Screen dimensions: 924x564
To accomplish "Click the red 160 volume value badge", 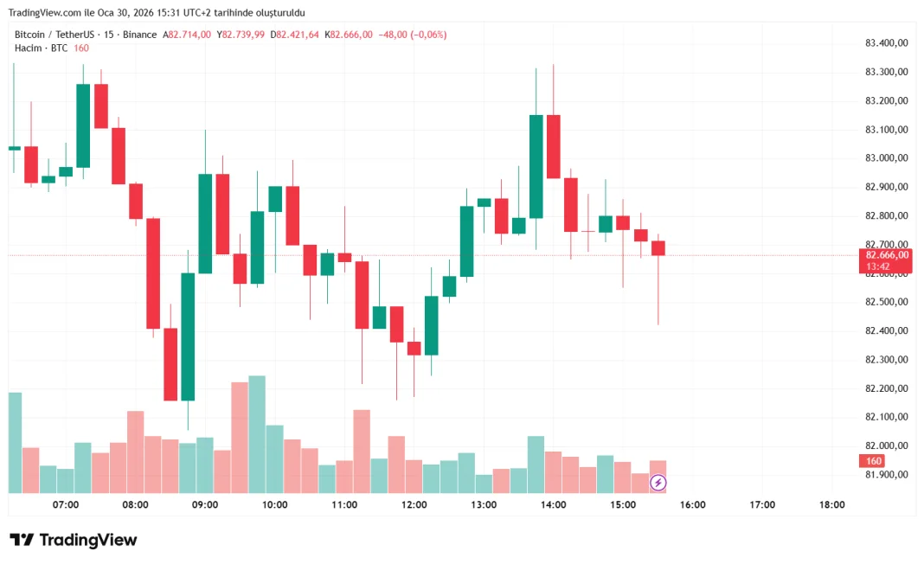I will point(874,461).
